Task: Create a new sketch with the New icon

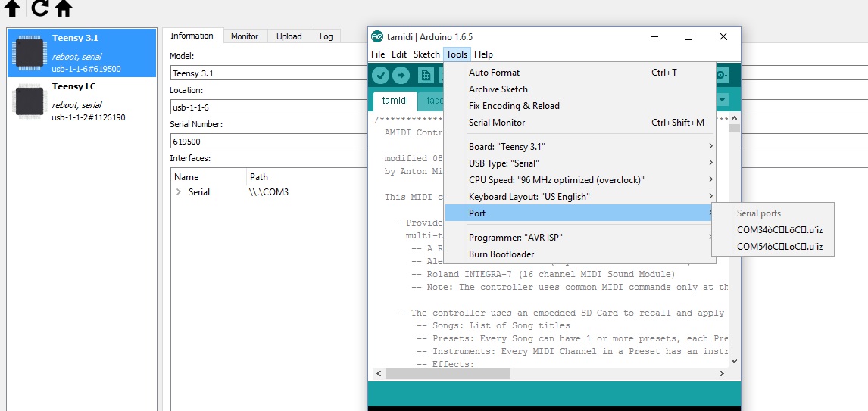Action: point(425,75)
